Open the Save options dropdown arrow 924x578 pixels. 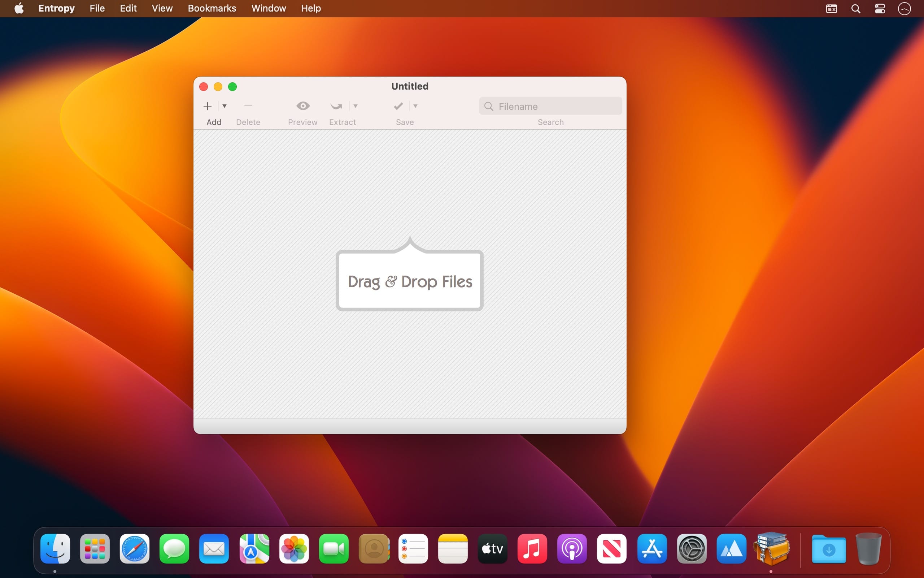[x=415, y=106]
